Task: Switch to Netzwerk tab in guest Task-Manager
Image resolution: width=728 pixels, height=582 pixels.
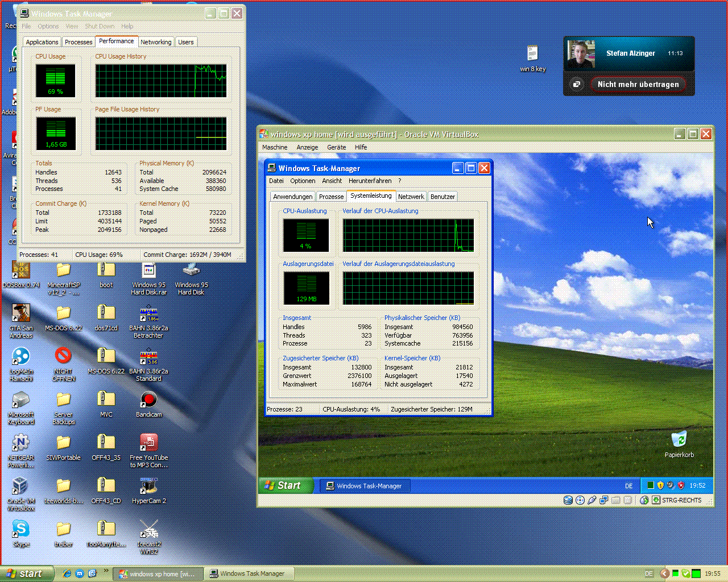Action: [411, 197]
